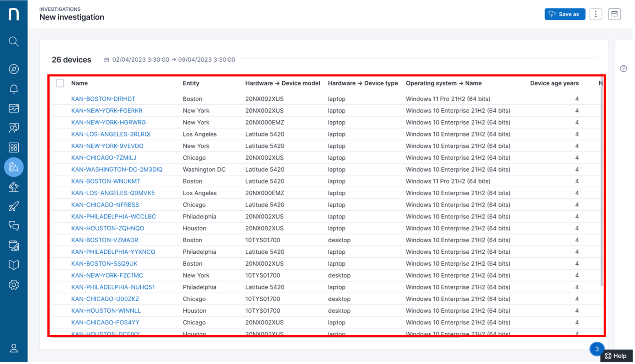
Task: Sort by Device age years column
Action: click(554, 83)
